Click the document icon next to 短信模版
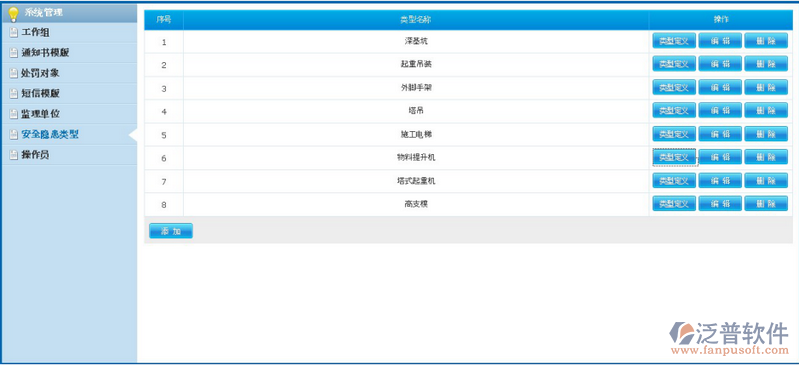 [14, 94]
